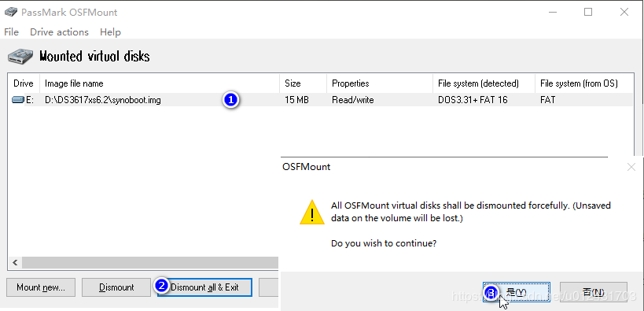Viewport: 644px width, 311px height.
Task: Click Dismount all & Exit button
Action: (204, 287)
